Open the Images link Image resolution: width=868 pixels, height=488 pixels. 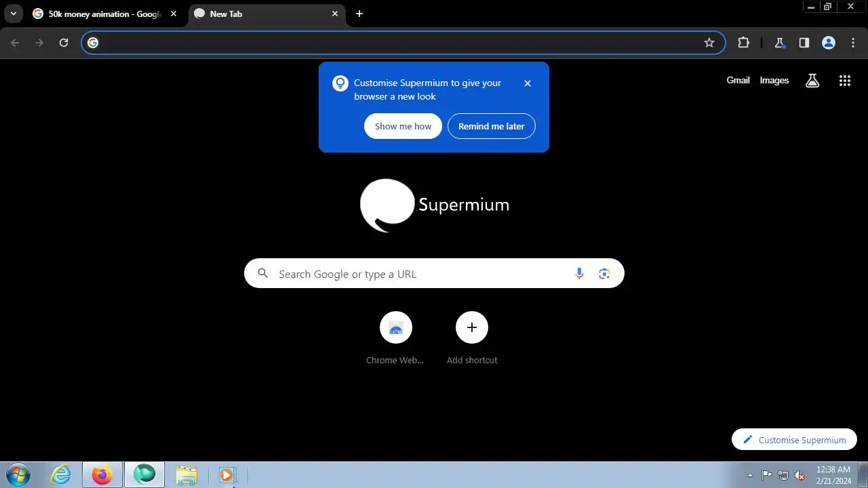[774, 80]
